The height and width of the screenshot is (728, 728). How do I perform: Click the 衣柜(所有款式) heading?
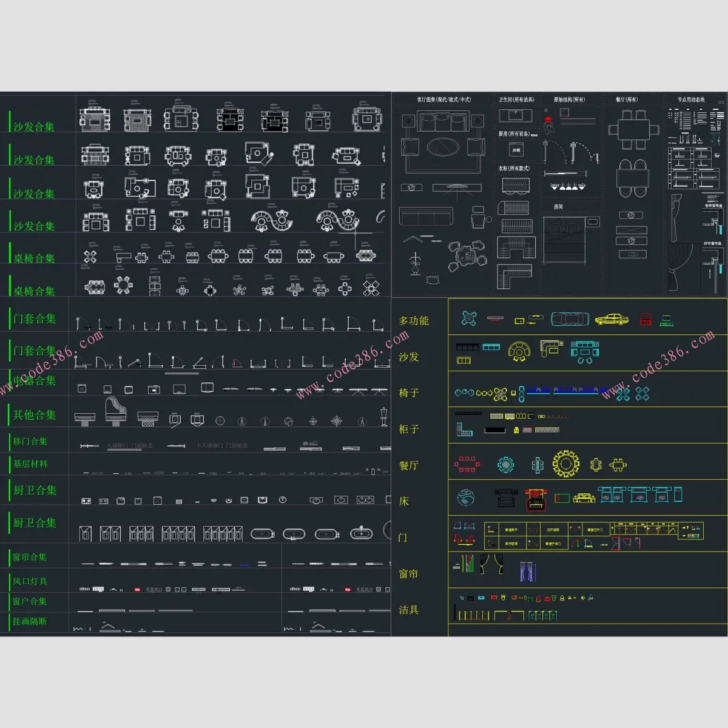point(514,168)
